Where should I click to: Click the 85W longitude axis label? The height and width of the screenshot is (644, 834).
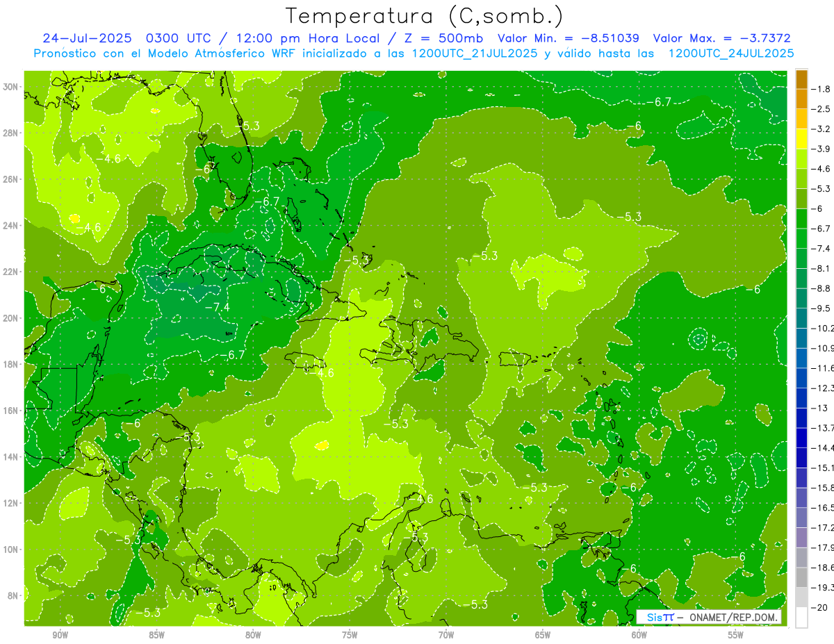pos(156,636)
